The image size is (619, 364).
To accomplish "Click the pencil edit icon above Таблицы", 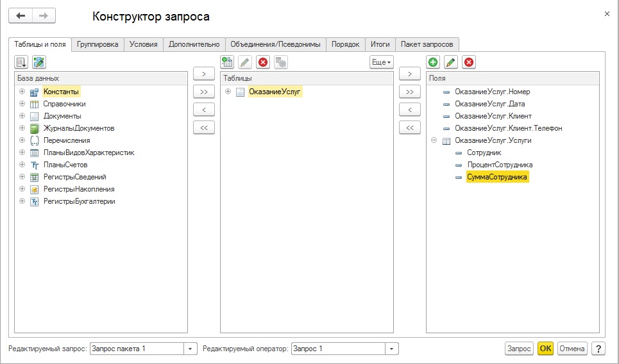I will click(245, 62).
